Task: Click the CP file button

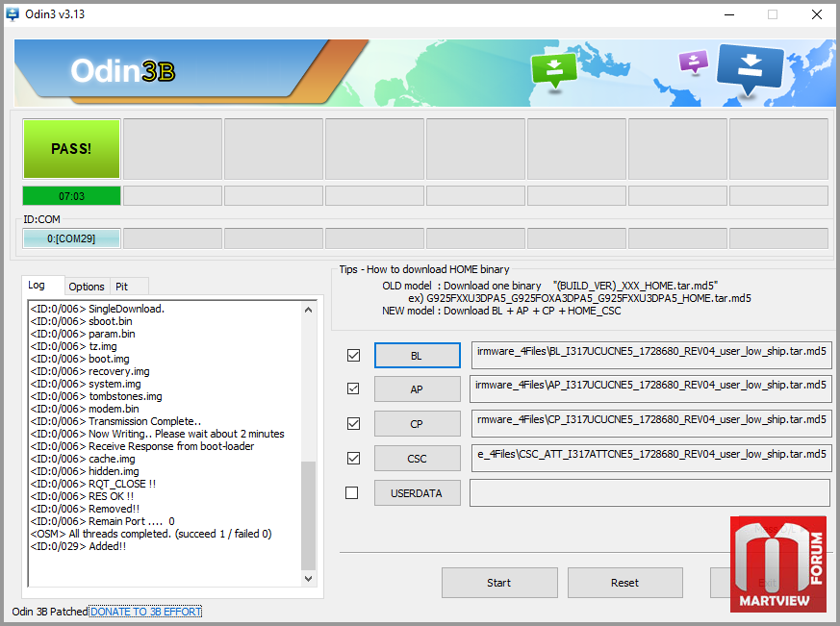Action: 417,424
